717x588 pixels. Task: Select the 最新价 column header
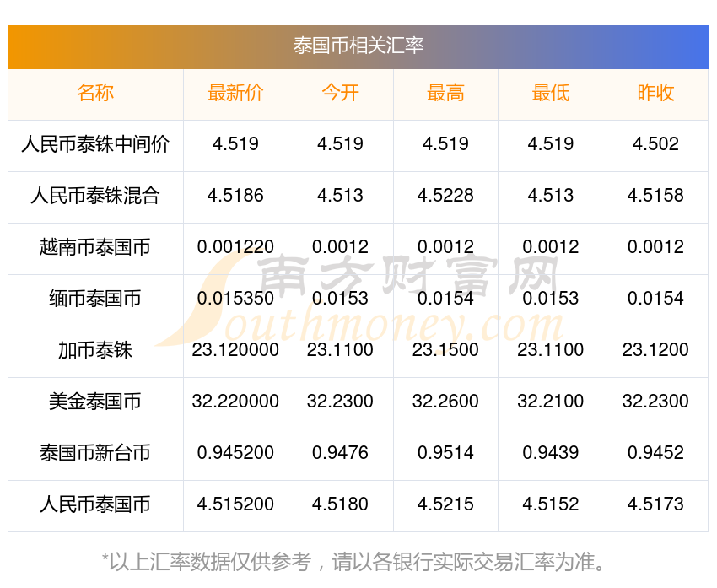(x=235, y=93)
